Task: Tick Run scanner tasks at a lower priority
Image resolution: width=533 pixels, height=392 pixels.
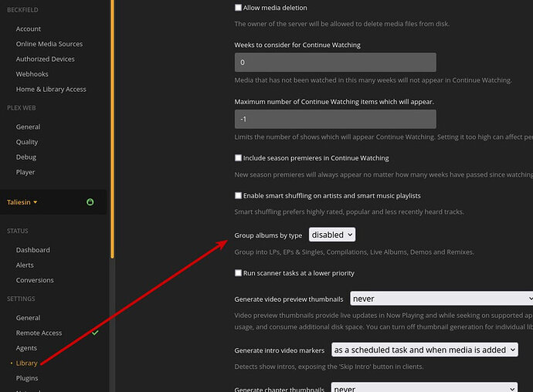Action: click(238, 272)
